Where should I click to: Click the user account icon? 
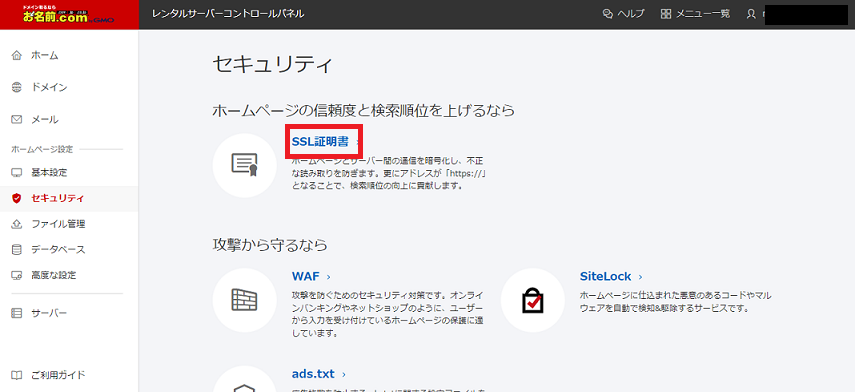pos(752,14)
